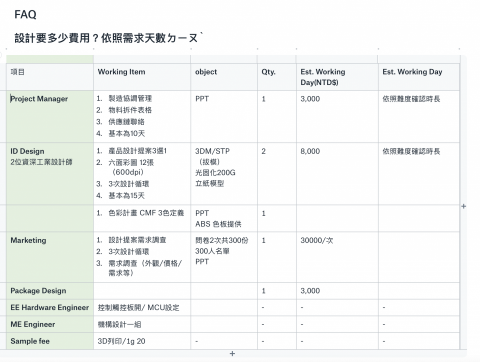
Task: Click 3,000 in the Project Manager row
Action: tap(310, 99)
